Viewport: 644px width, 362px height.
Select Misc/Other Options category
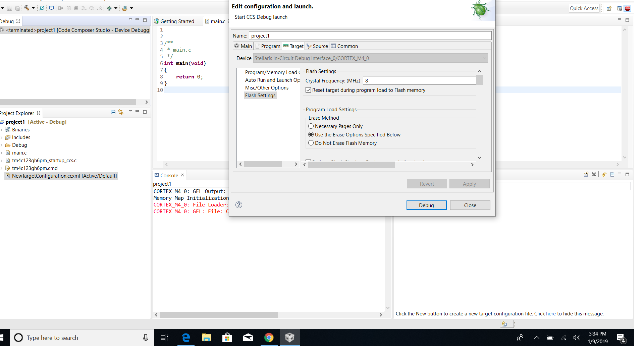(x=267, y=88)
